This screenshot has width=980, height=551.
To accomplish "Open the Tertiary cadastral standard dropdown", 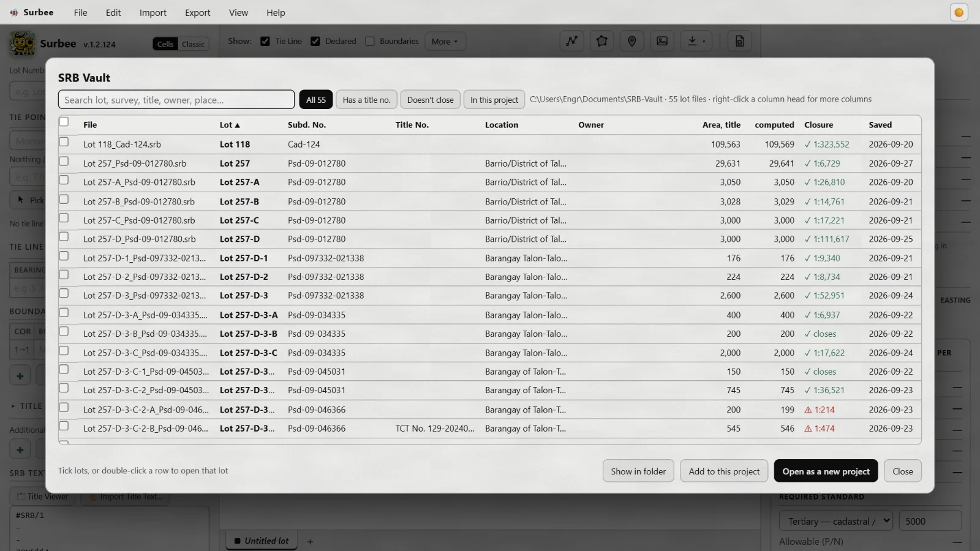I will [x=836, y=521].
